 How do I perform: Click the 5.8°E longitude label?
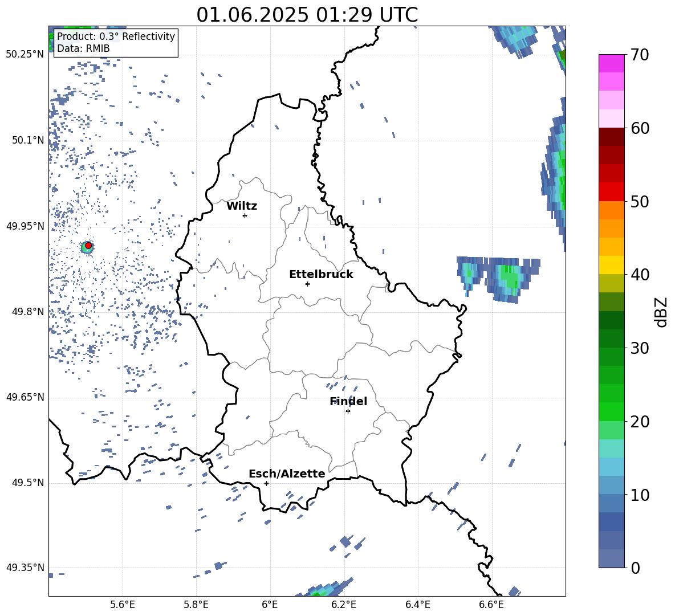coord(196,605)
